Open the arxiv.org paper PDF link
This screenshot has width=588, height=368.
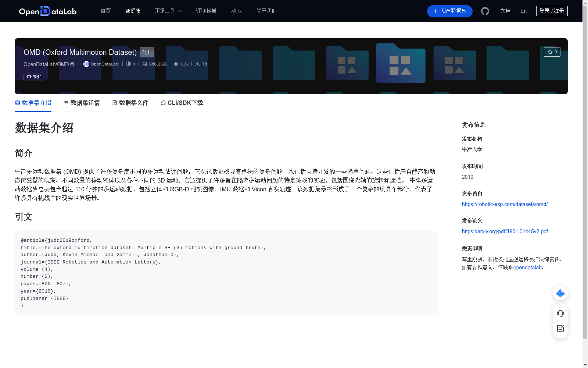tap(505, 231)
